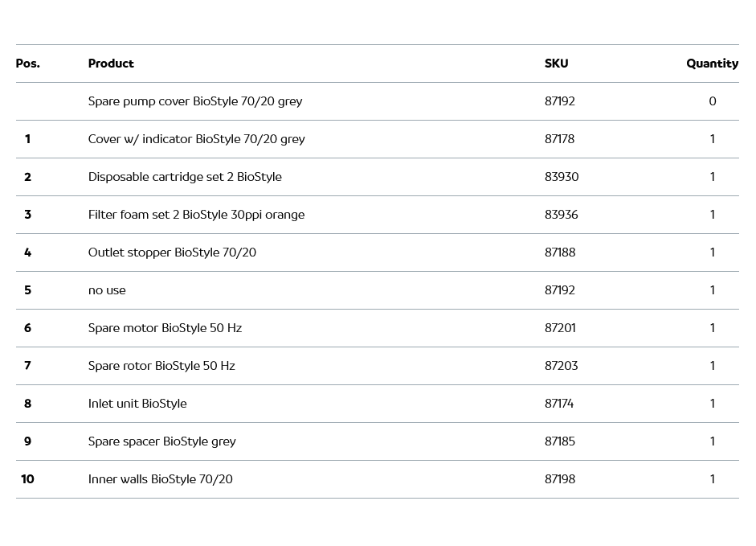Select Filter foam set 2 BioStyle 30ppi orange

196,215
